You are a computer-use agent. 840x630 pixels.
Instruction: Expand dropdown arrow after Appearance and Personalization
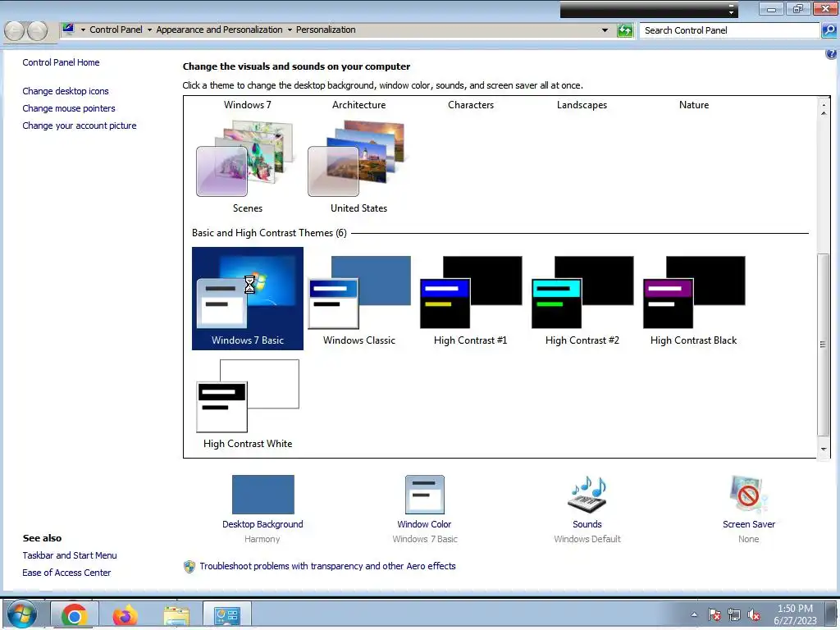290,30
